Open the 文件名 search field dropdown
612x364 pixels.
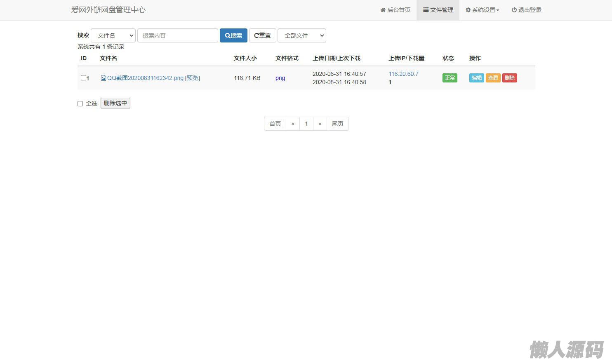pyautogui.click(x=113, y=35)
